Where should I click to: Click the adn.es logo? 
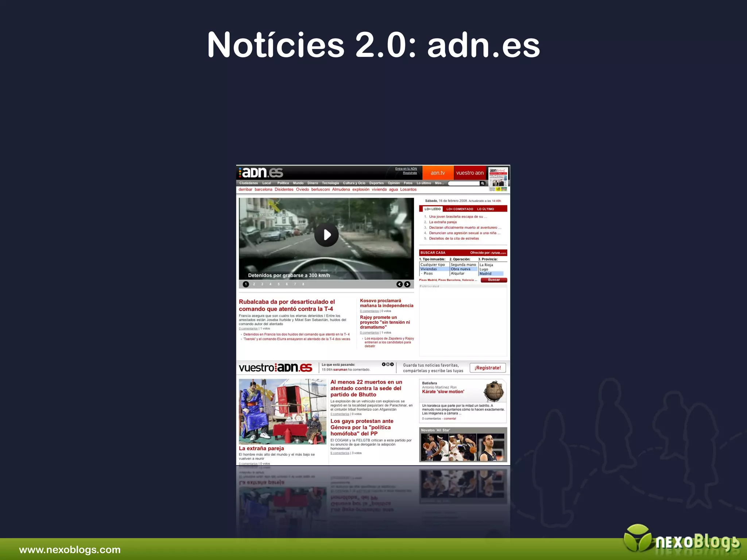pos(261,172)
